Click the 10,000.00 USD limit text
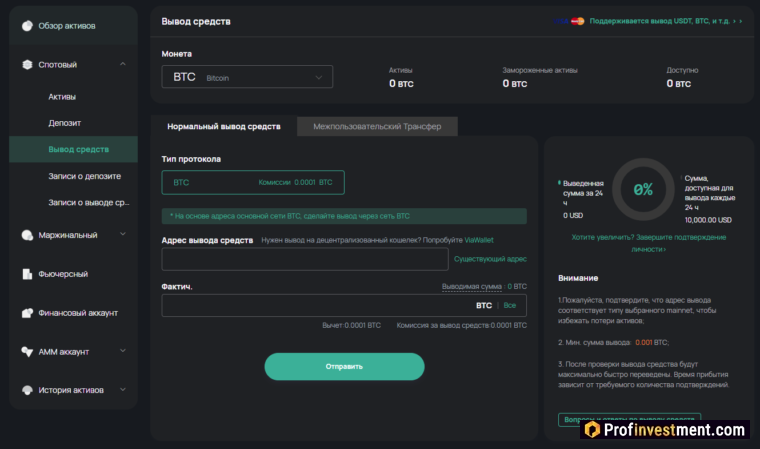 coord(708,220)
